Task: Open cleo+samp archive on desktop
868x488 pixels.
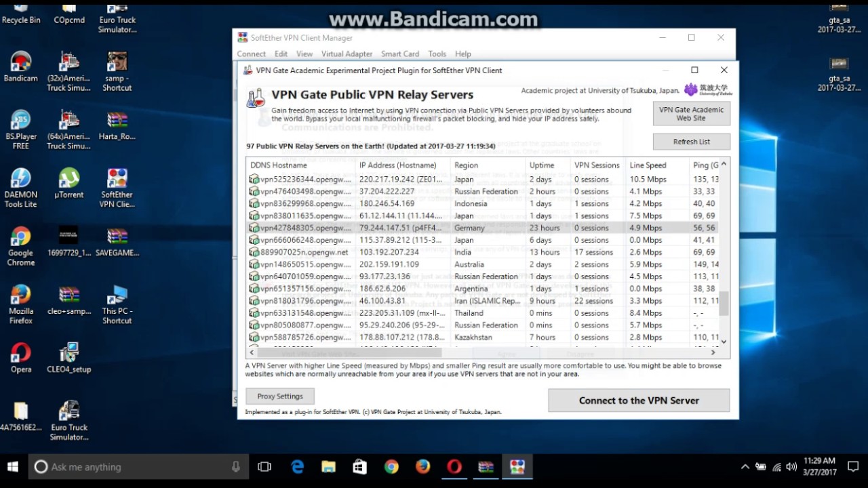Action: coord(69,300)
